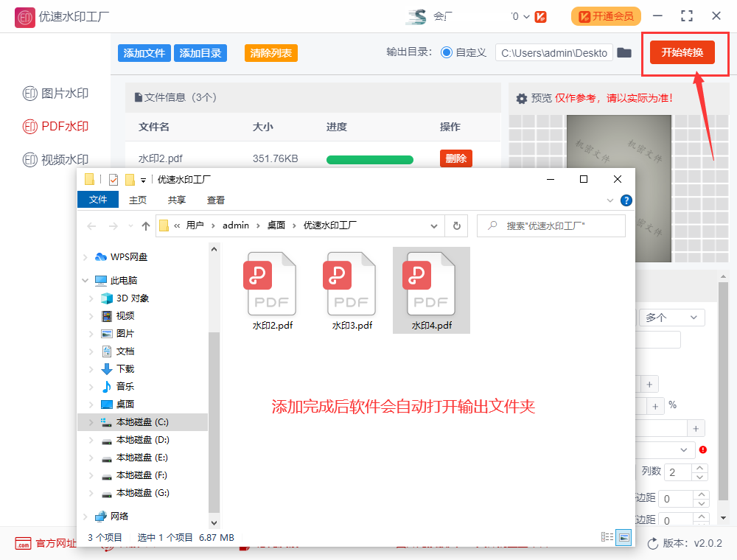This screenshot has width=737, height=560.
Task: Click Explorer navigation pane scrollbar
Action: (214, 422)
